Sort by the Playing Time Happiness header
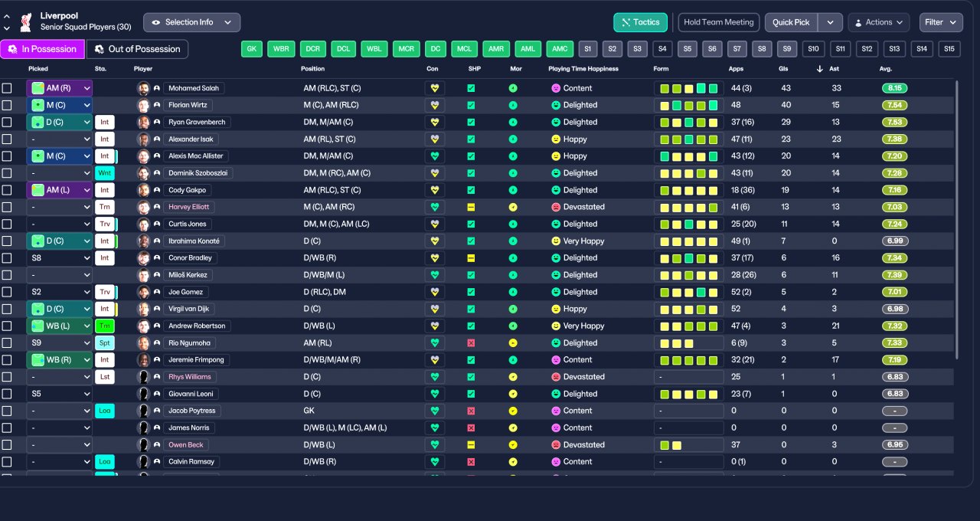 [x=583, y=69]
